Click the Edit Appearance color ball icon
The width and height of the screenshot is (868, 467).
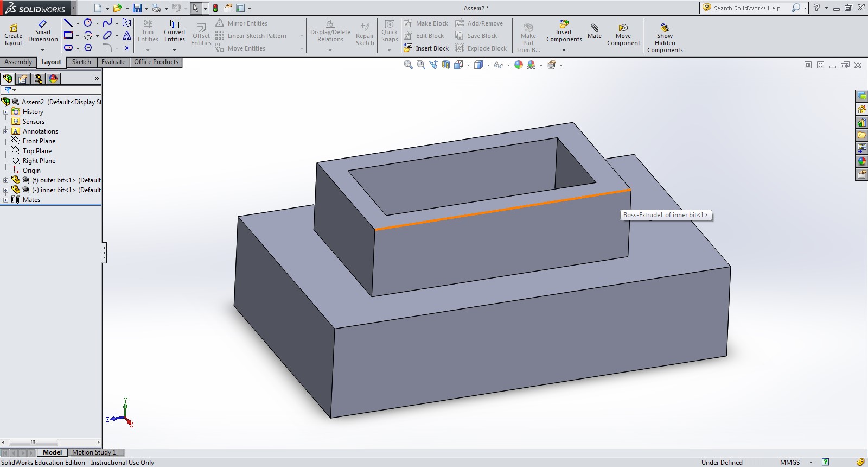(x=519, y=65)
